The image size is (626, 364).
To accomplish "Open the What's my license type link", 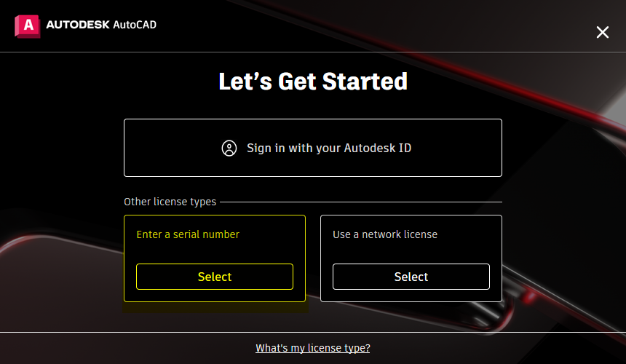I will coord(312,348).
